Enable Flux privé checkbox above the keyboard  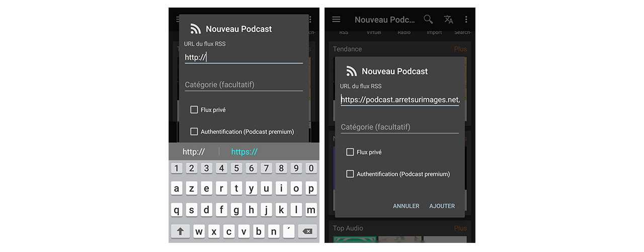click(x=194, y=110)
